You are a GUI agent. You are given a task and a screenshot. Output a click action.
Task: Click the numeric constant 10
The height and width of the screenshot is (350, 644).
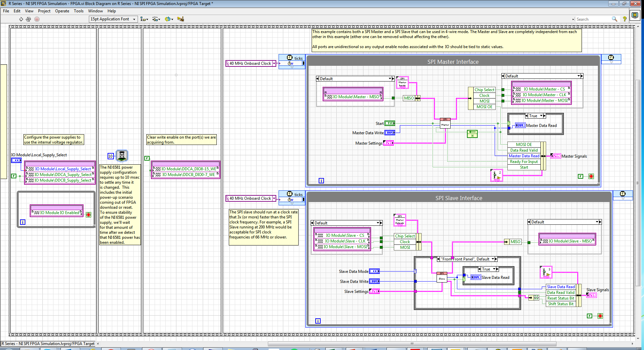point(111,156)
